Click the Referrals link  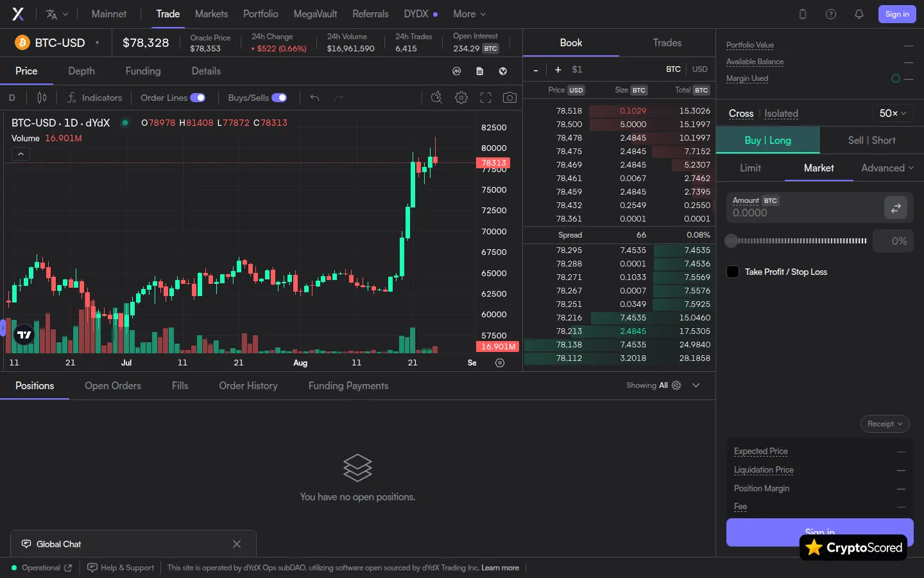tap(370, 14)
